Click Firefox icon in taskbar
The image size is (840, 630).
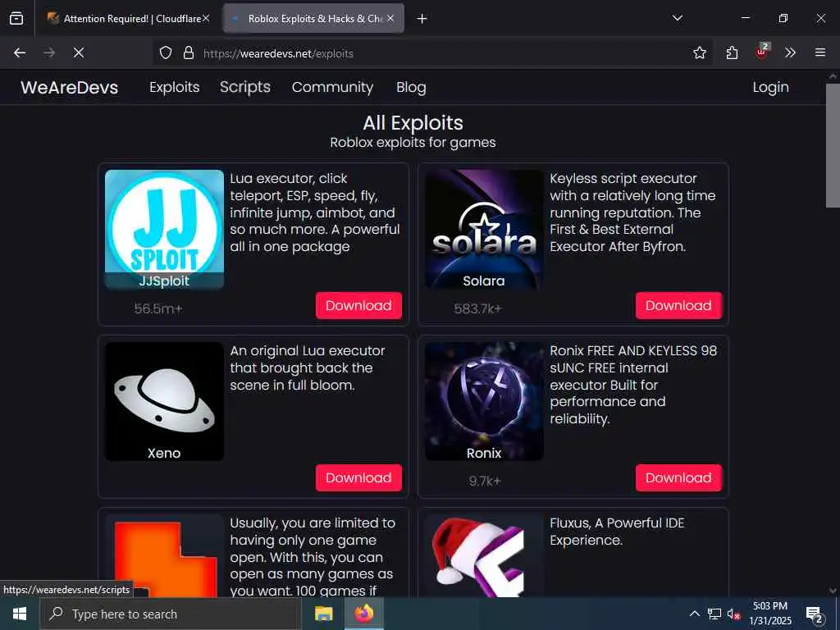pyautogui.click(x=364, y=614)
